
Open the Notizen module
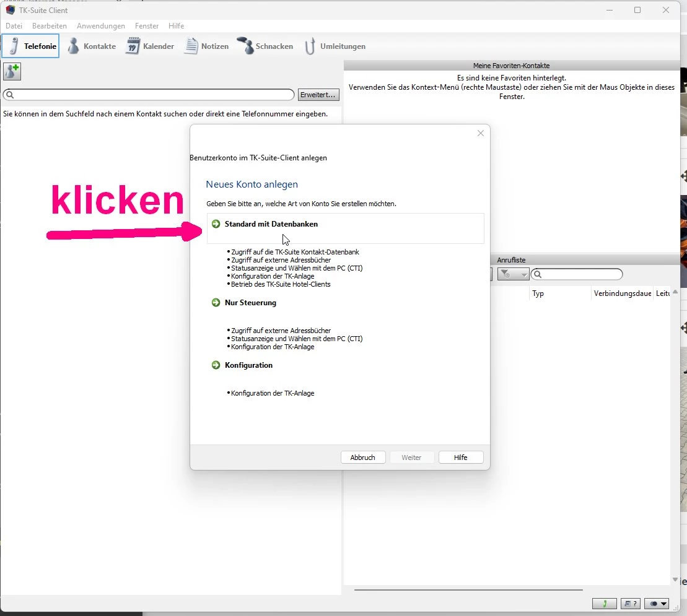pos(207,46)
